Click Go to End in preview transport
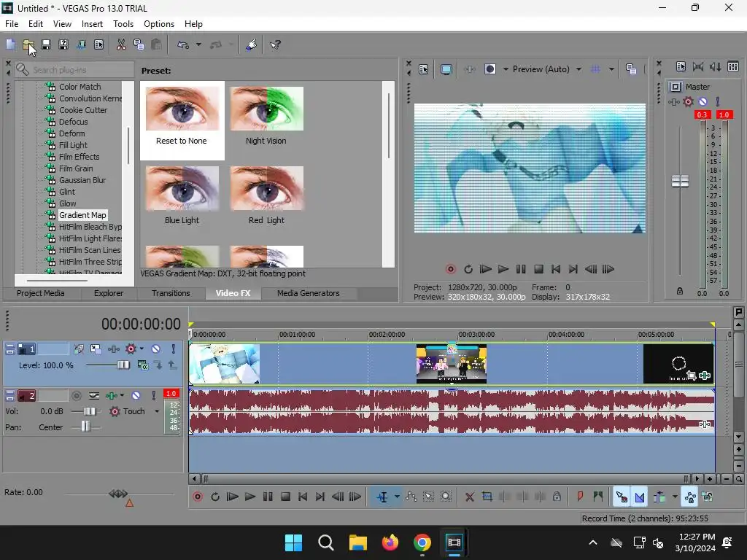Viewport: 747px width, 560px height. [x=573, y=270]
